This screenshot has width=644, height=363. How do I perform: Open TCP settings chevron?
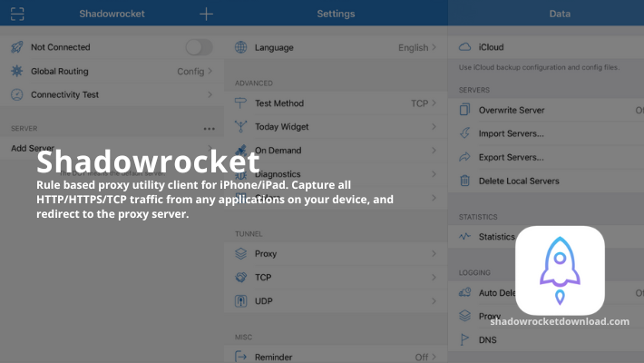434,278
